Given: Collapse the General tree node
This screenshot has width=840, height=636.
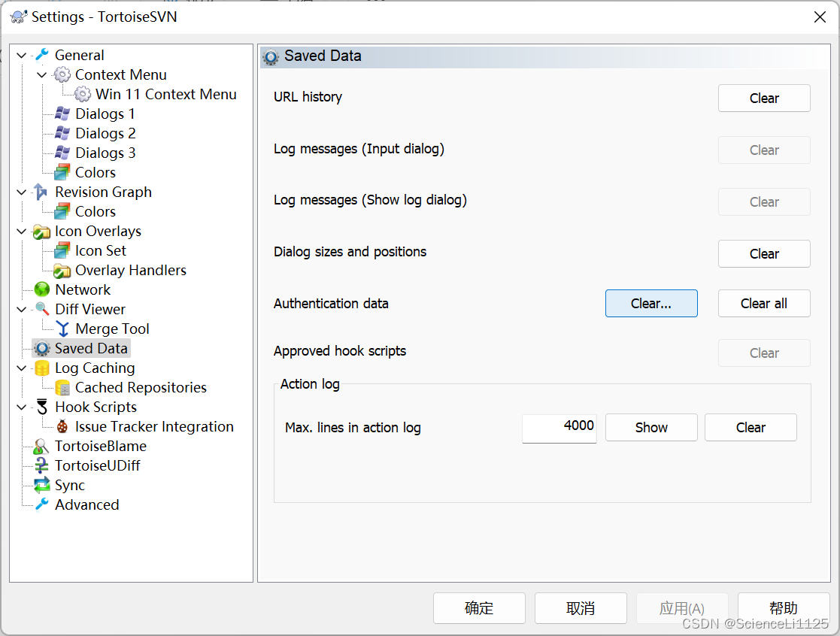Looking at the screenshot, I should 21,55.
